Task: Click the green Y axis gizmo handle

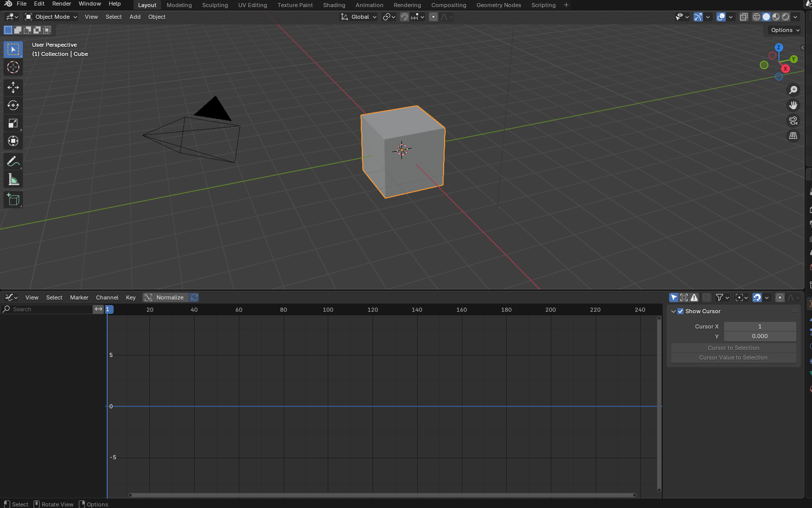Action: pos(794,59)
